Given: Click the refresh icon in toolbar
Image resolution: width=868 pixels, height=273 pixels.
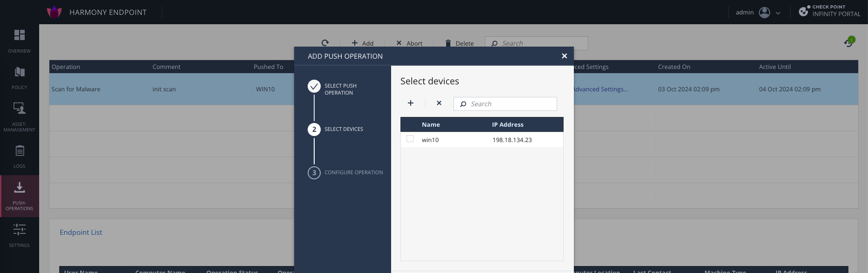Looking at the screenshot, I should (x=325, y=43).
